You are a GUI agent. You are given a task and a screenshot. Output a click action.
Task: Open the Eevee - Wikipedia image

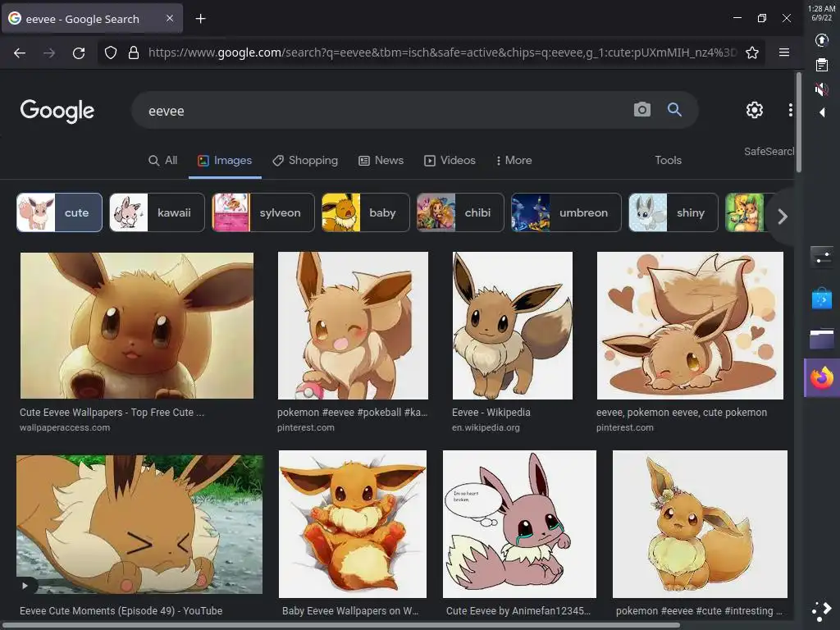[513, 326]
